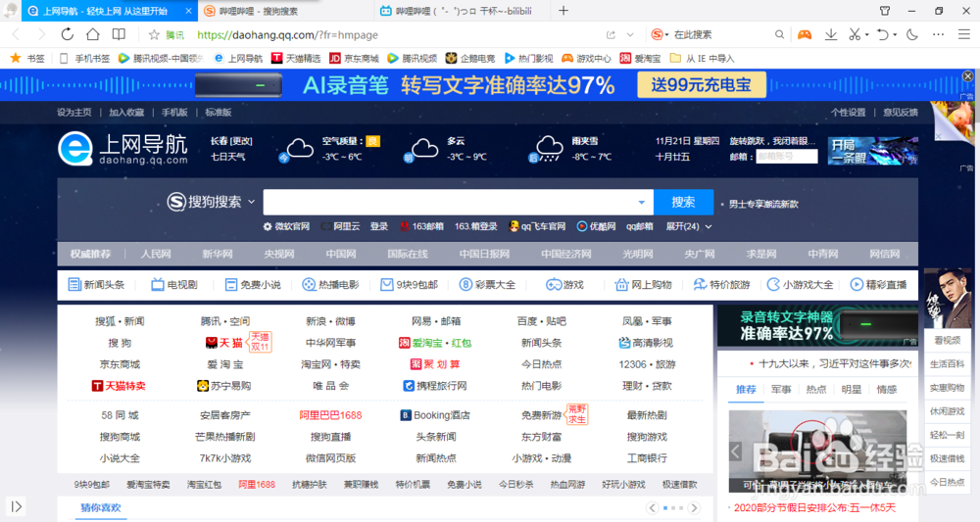The height and width of the screenshot is (522, 980).
Task: Switch to the 哔哩哔哩 - 搜狗搜索 tab
Action: [286, 11]
